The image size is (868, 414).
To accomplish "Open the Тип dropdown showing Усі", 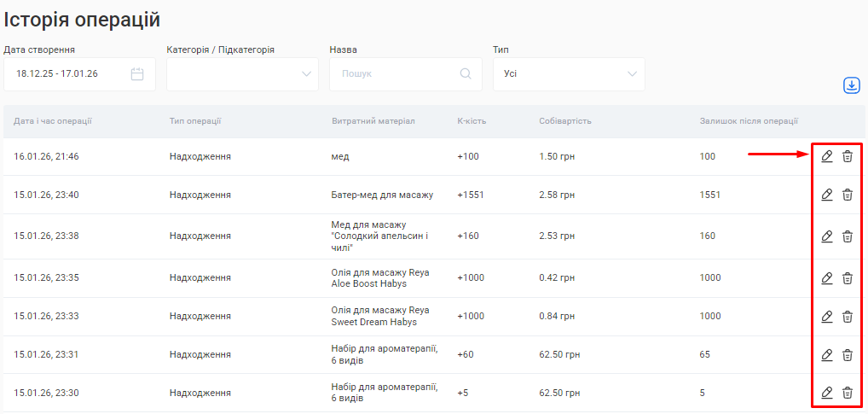I will click(x=569, y=74).
